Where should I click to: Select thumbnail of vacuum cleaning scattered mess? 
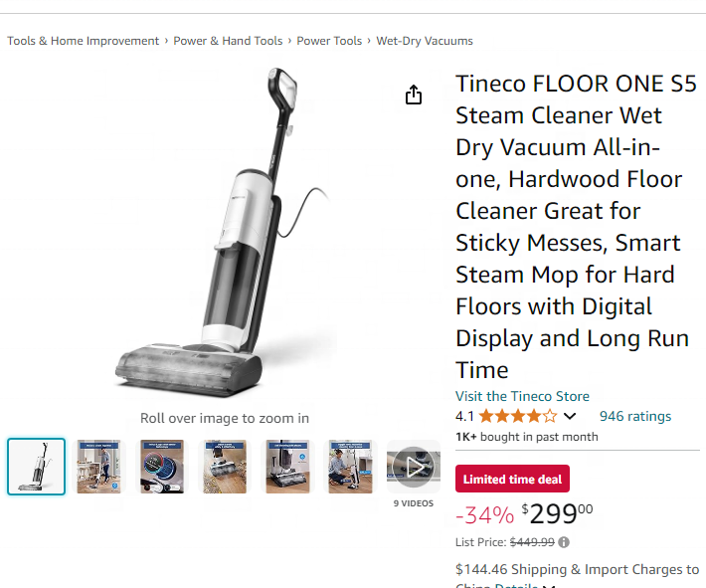point(225,467)
